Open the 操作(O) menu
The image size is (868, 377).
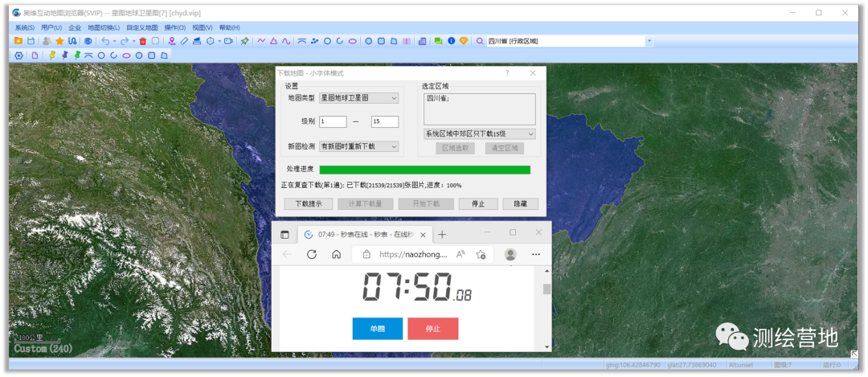(x=175, y=27)
